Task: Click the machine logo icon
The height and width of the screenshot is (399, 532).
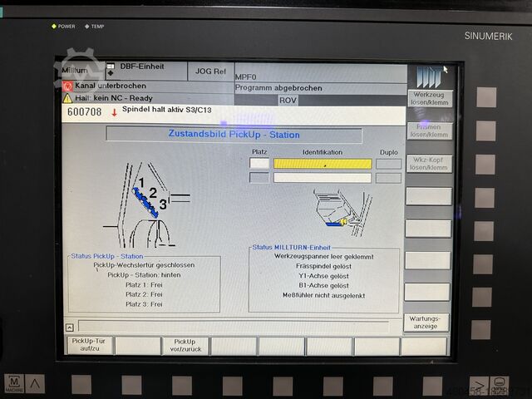Action: tap(429, 76)
